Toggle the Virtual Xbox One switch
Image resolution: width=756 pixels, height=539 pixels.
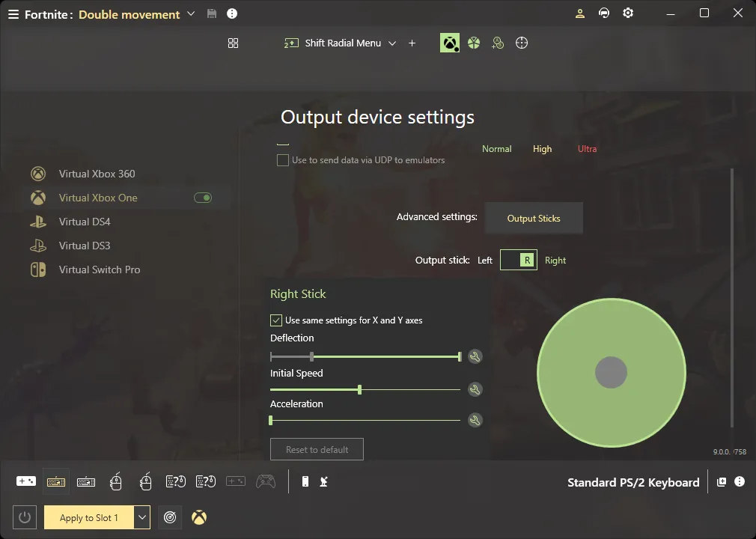[202, 198]
